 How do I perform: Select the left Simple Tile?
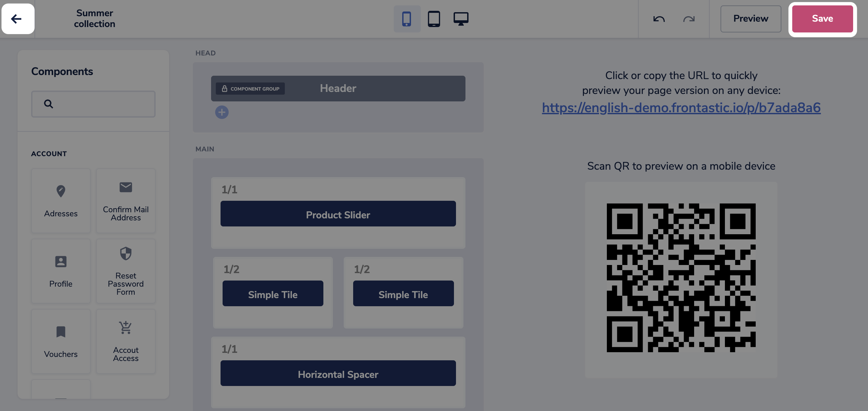(x=273, y=293)
